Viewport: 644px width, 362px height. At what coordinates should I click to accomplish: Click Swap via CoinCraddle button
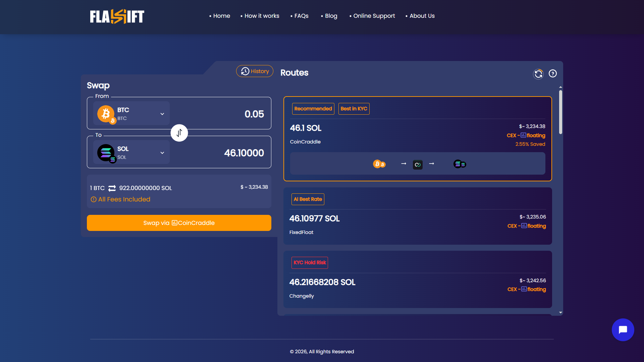pos(179,223)
